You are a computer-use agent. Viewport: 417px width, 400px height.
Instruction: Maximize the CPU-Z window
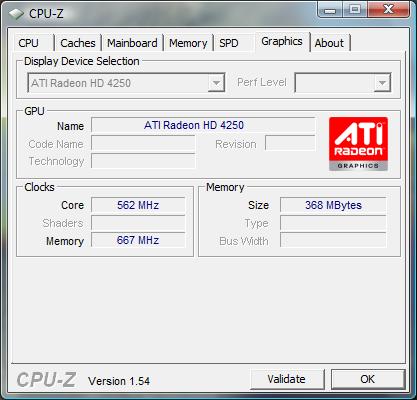click(x=354, y=9)
